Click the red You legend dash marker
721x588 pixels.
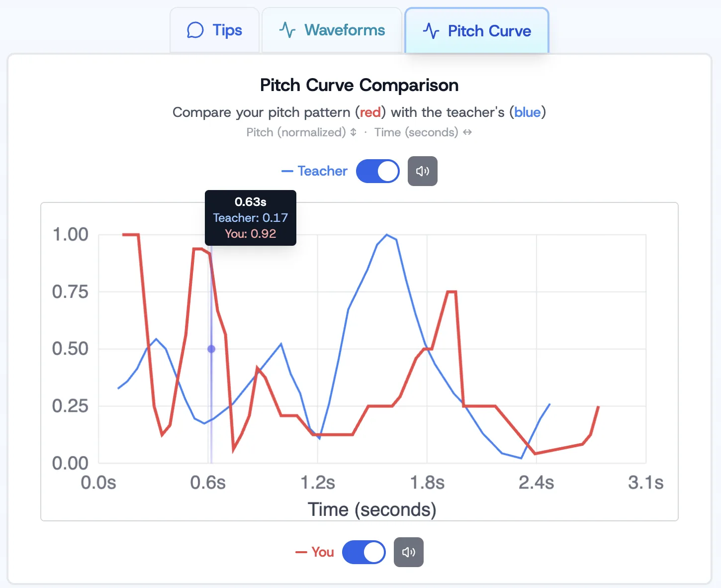click(302, 552)
